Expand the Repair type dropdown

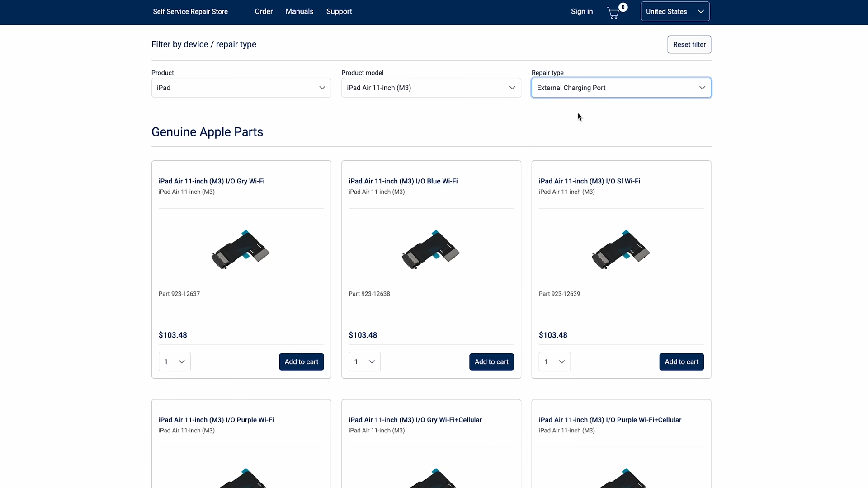[621, 88]
